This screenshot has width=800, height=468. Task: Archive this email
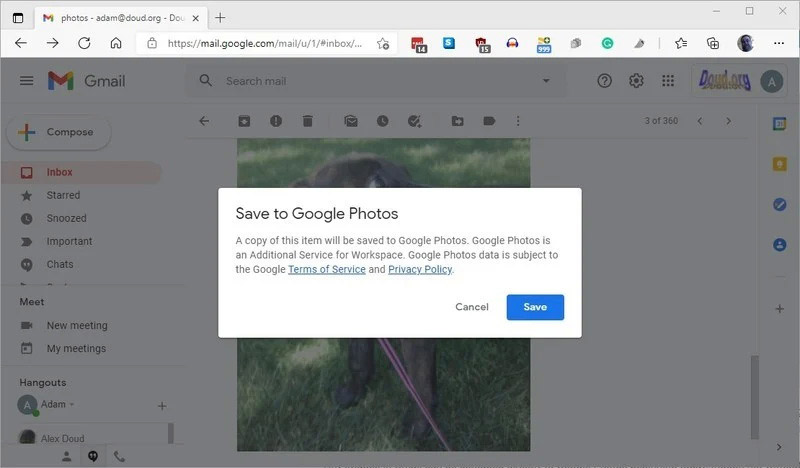244,121
